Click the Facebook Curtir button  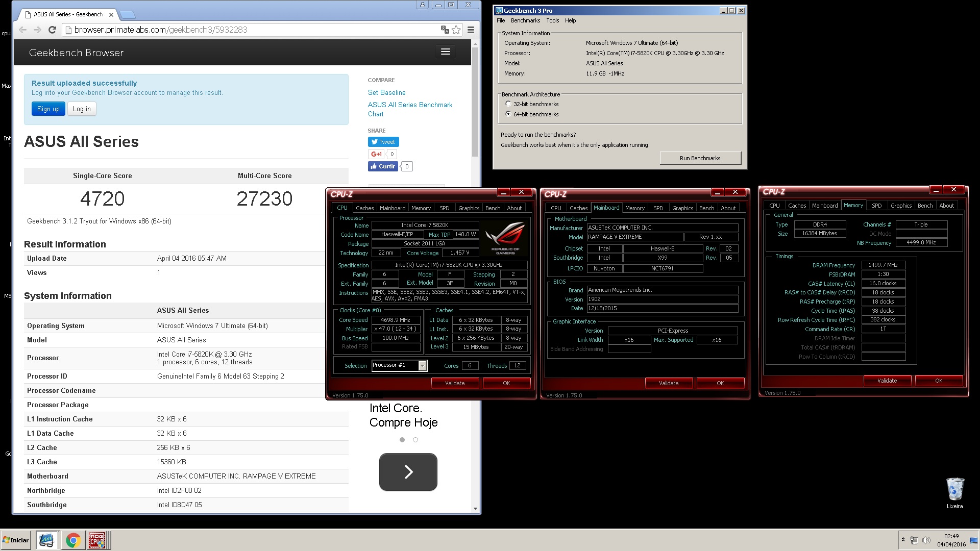(x=383, y=166)
